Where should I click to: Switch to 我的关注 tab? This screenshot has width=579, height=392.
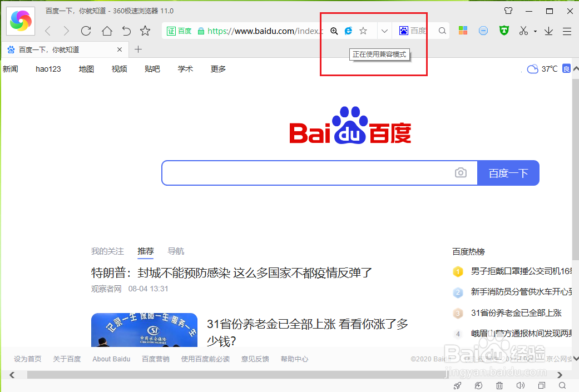pyautogui.click(x=107, y=251)
